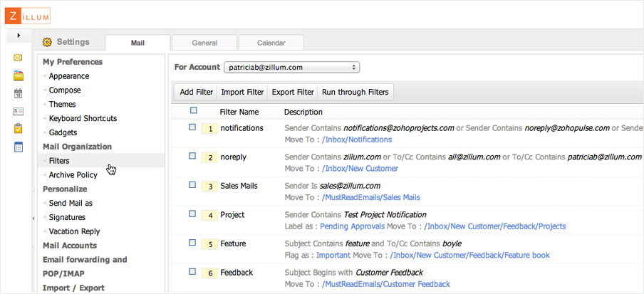
Task: Select Archive Policy in Mail Organization
Action: 73,174
